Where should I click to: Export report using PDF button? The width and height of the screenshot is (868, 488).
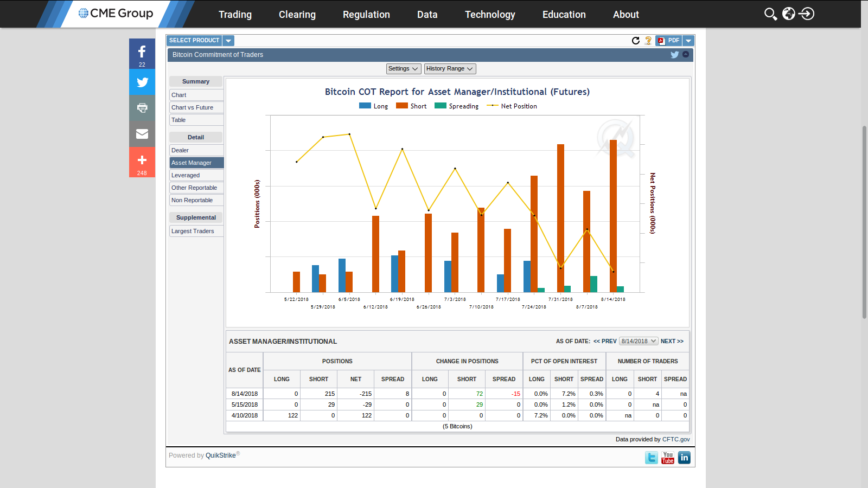[668, 41]
